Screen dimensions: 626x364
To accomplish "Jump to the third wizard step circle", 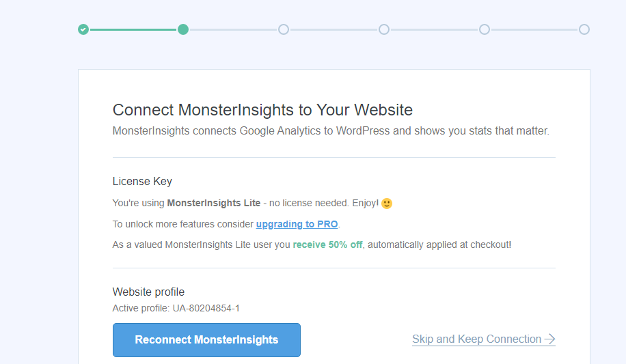I will (284, 29).
